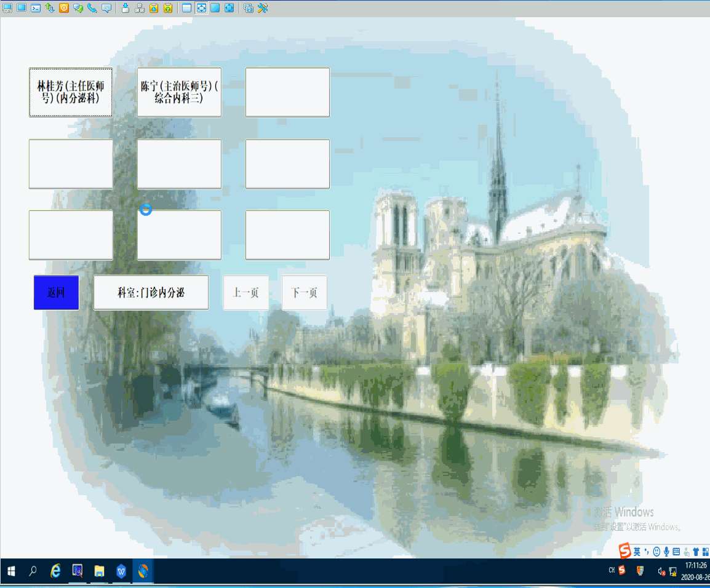Select doctor 林桂芳(主任医师号)(内分泌科)
Viewport: 710px width, 588px height.
click(71, 92)
